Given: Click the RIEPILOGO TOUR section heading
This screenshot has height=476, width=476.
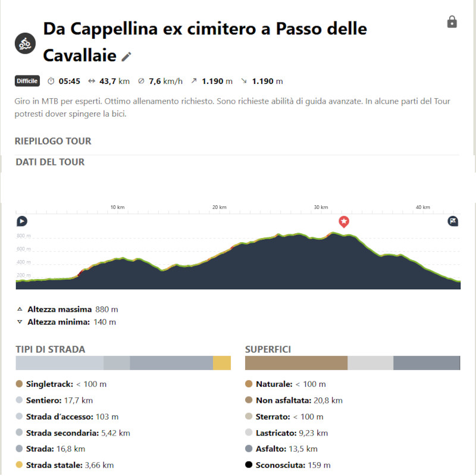Looking at the screenshot, I should (53, 141).
